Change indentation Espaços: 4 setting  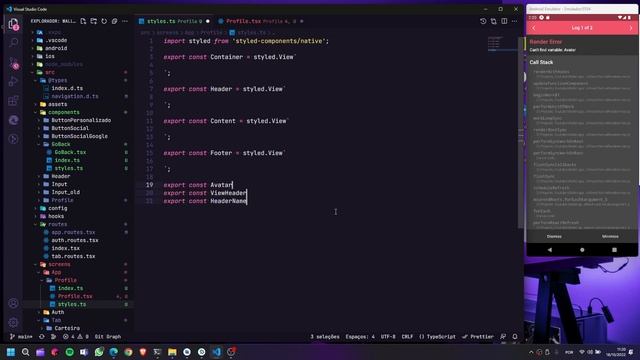tap(360, 337)
